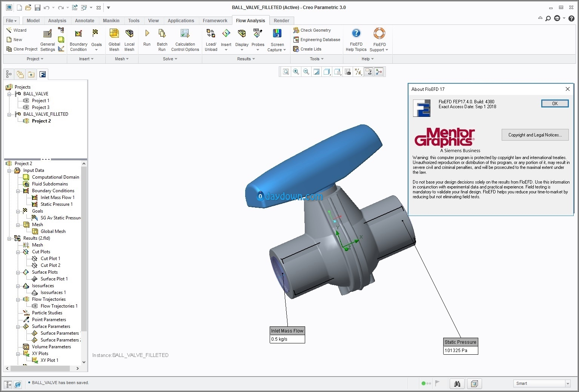Click the tree's vertical scrollbar down arrow
The width and height of the screenshot is (579, 392).
[x=84, y=362]
